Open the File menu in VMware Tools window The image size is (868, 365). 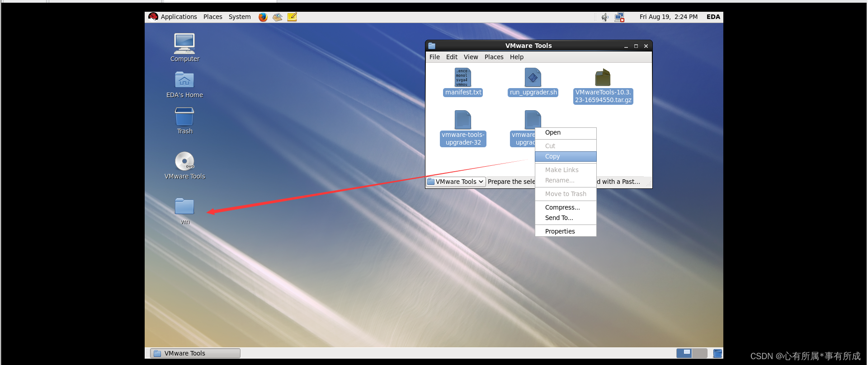point(434,57)
